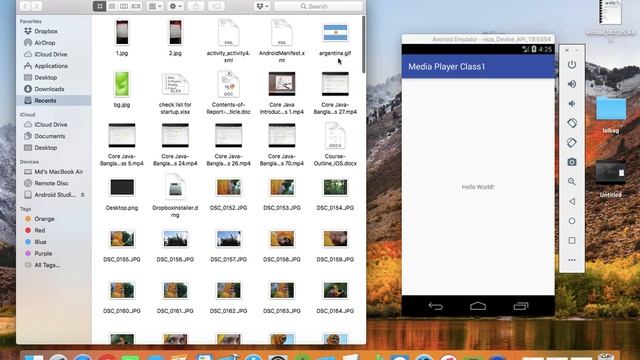The width and height of the screenshot is (640, 360).
Task: Click the emulator power button icon
Action: 572,64
